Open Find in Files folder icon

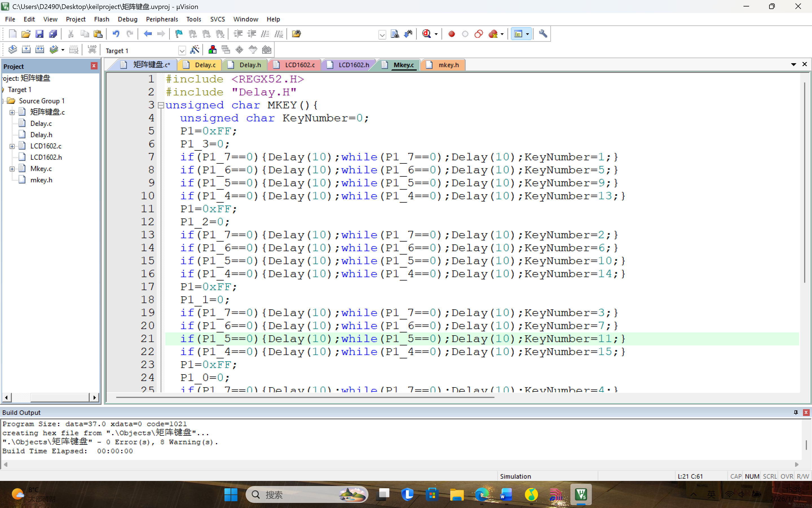296,34
